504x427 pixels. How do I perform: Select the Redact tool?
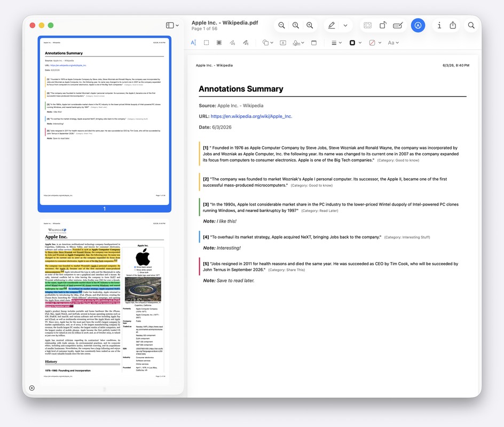click(x=219, y=43)
